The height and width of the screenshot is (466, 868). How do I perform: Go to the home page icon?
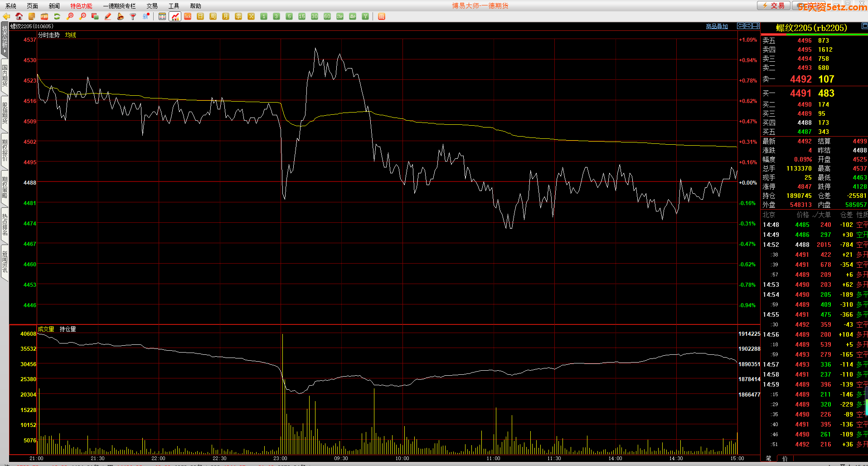pos(19,16)
